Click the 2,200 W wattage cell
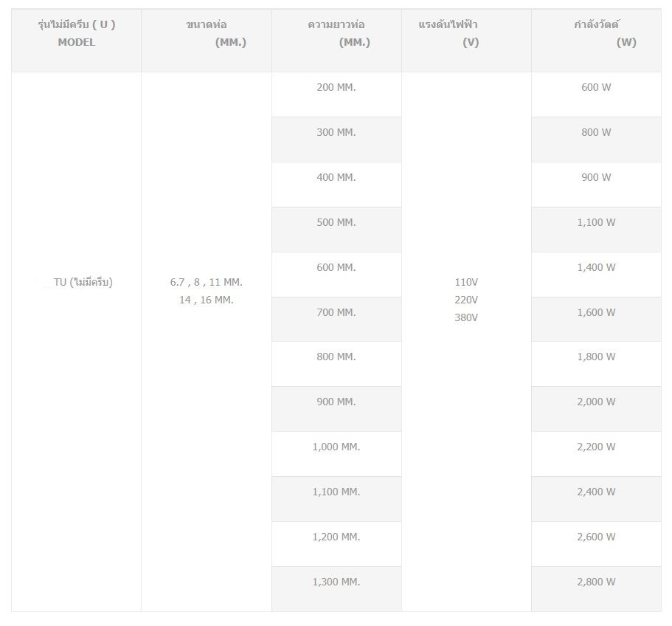 coord(596,454)
